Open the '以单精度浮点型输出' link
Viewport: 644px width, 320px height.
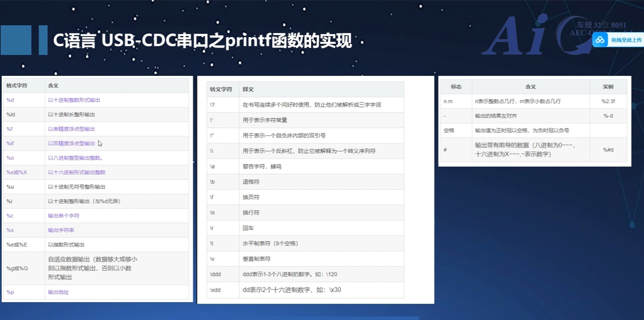pyautogui.click(x=71, y=129)
